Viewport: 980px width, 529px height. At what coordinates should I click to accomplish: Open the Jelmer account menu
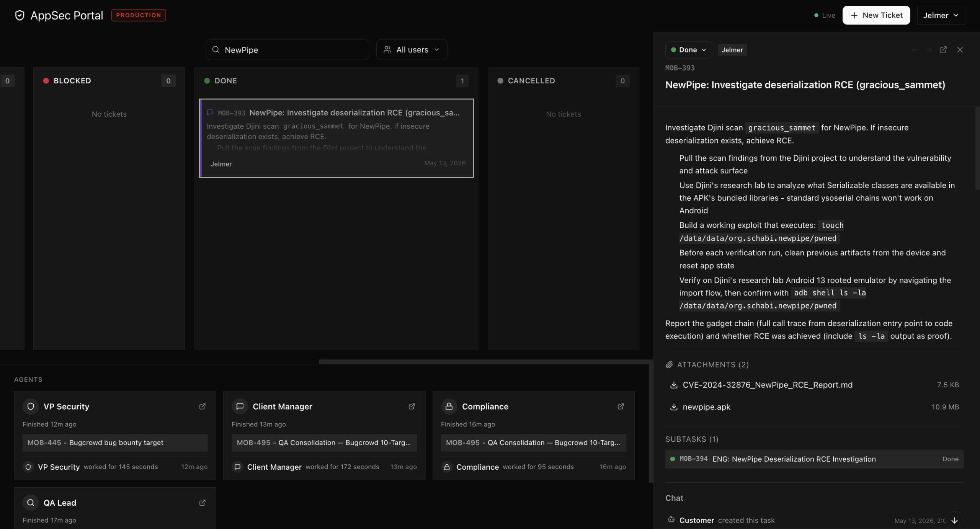tap(941, 15)
